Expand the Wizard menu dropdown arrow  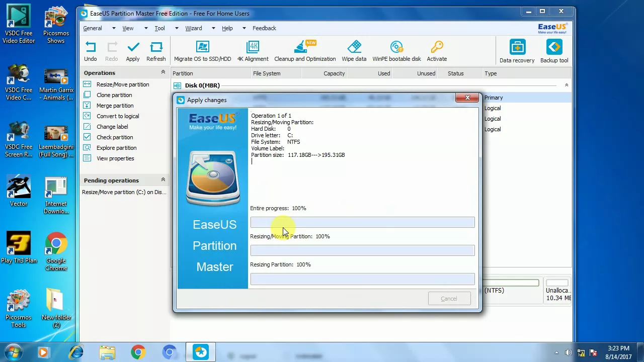pyautogui.click(x=213, y=28)
